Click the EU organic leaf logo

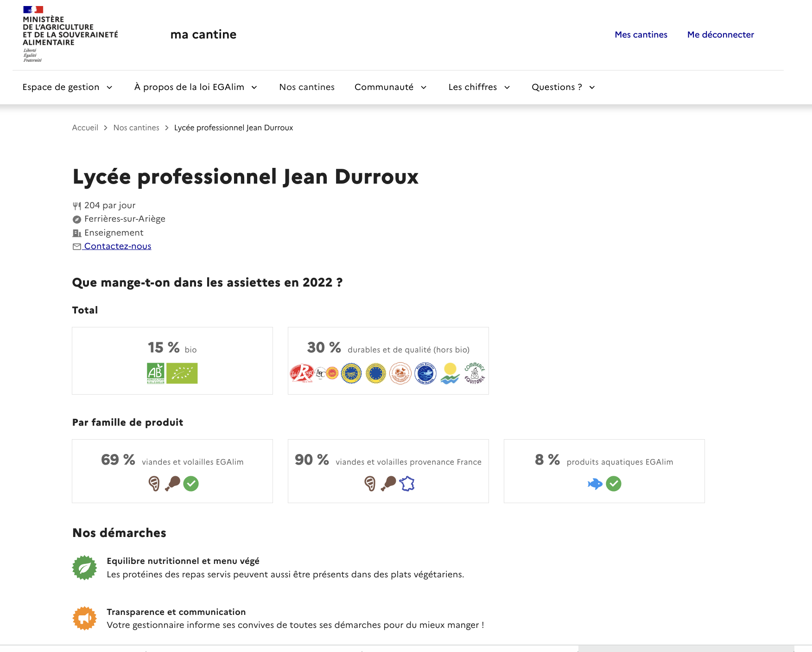182,373
